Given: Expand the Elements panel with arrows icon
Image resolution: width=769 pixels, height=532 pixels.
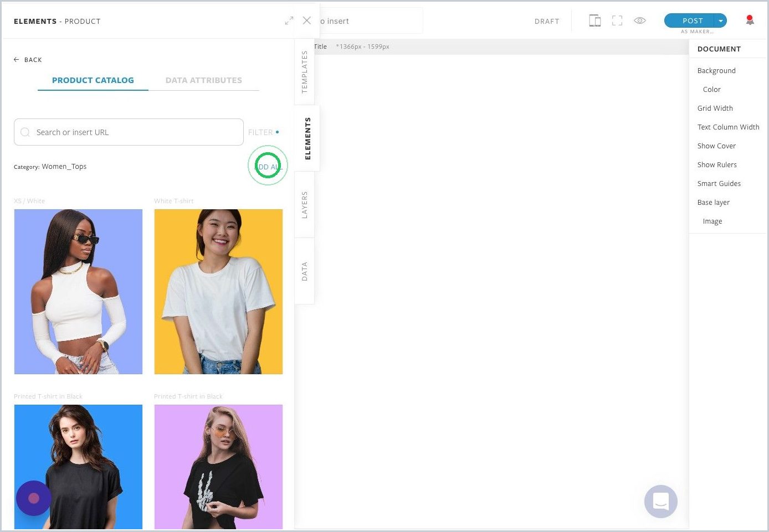Looking at the screenshot, I should point(289,20).
